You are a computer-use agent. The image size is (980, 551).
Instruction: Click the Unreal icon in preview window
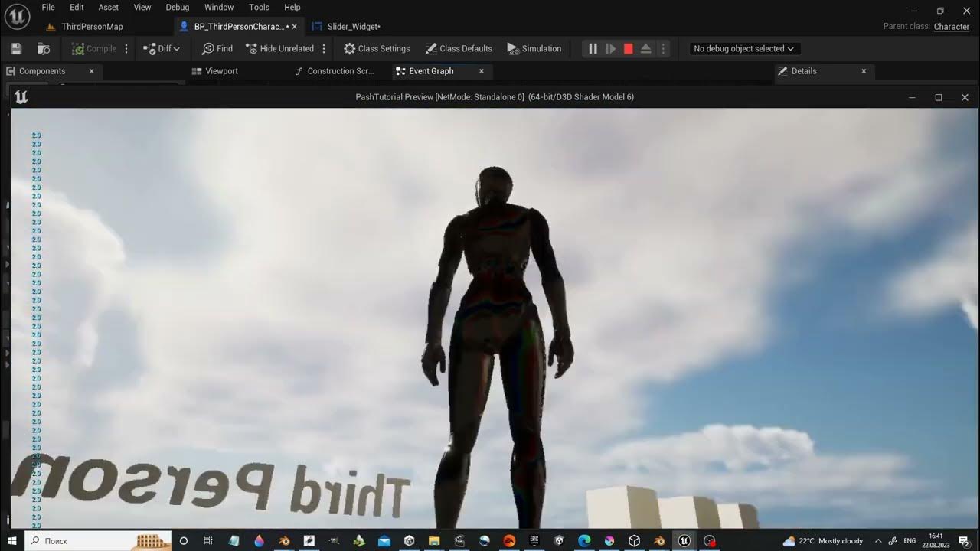21,97
